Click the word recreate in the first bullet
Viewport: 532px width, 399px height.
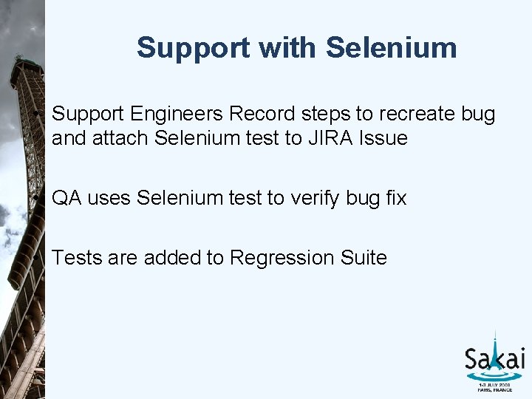[417, 115]
